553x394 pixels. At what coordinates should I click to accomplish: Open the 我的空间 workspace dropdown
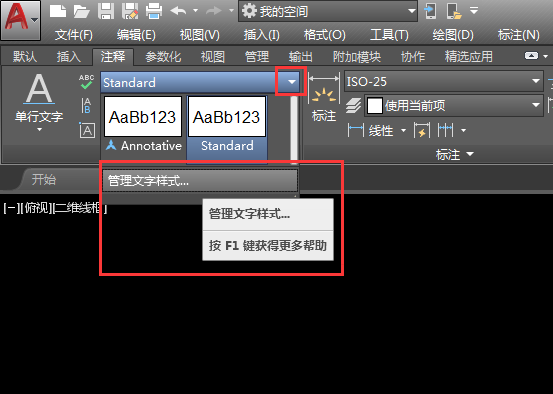328,11
